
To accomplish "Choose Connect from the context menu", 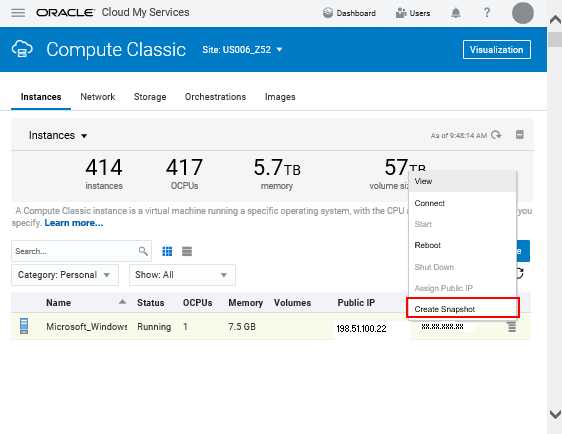I will tap(462, 203).
